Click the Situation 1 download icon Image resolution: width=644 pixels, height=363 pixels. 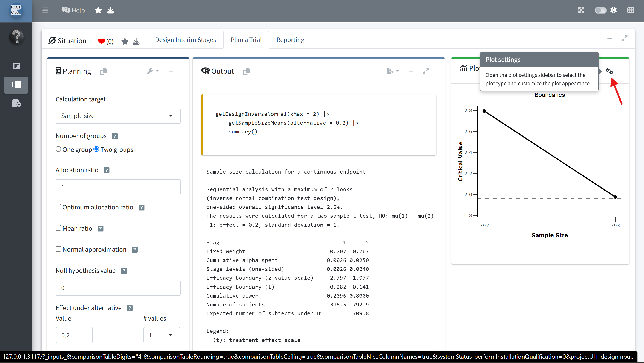click(x=136, y=41)
